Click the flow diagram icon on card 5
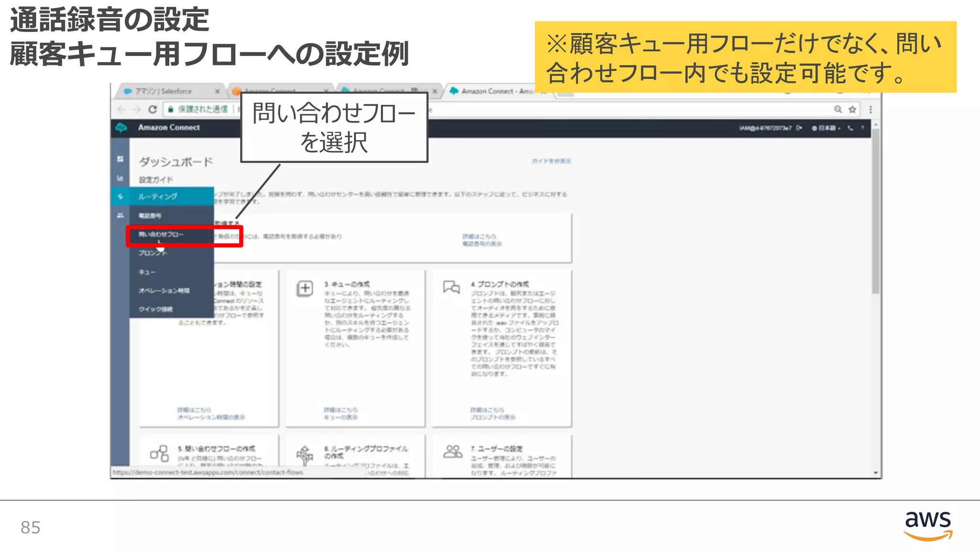This screenshot has width=980, height=551. point(159,453)
